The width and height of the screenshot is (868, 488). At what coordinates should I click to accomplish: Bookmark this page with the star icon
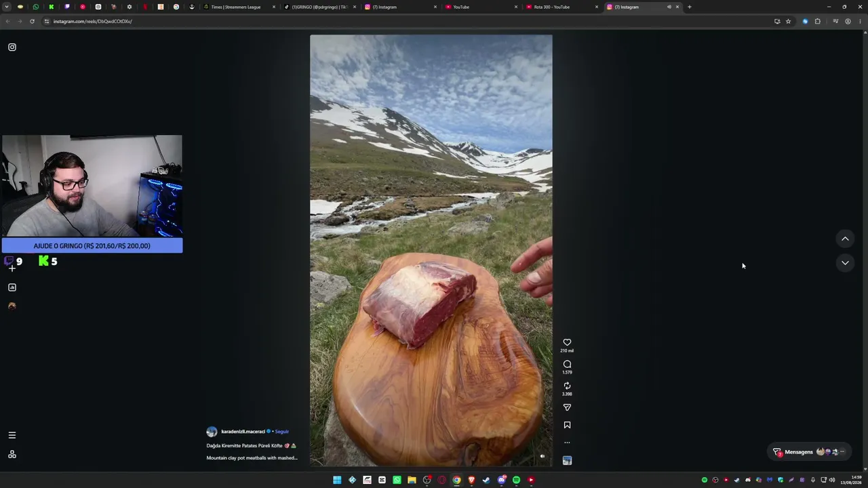click(788, 21)
